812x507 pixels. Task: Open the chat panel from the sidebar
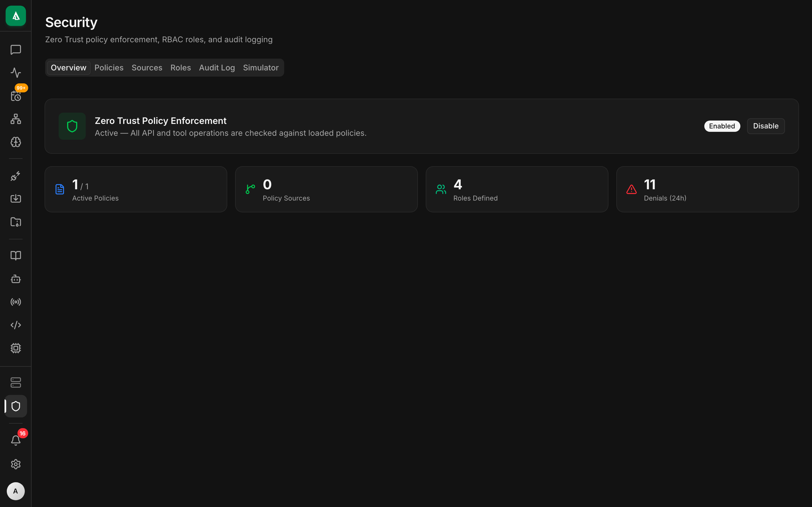16,50
